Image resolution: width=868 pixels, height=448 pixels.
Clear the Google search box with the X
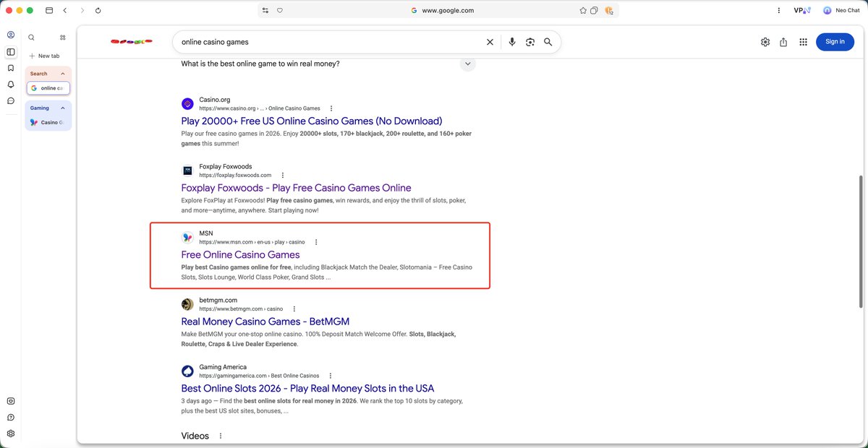[490, 42]
